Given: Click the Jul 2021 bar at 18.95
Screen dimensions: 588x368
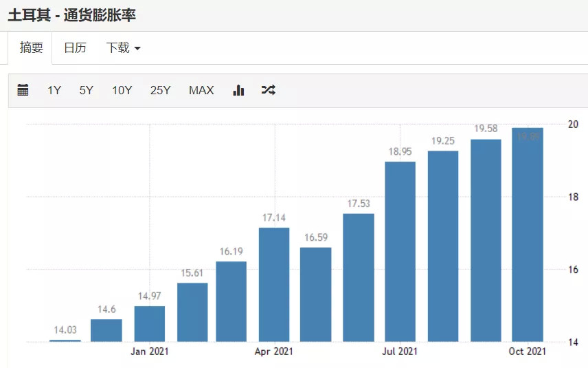Looking at the screenshot, I should click(400, 252).
